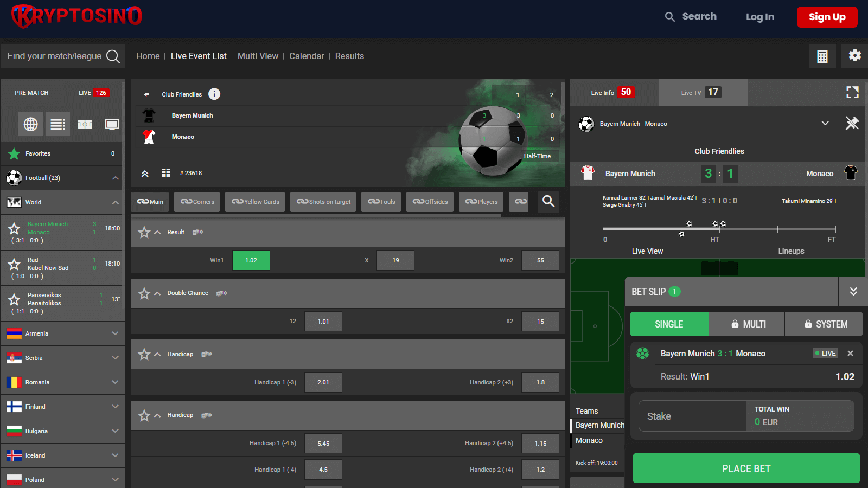Expand the Armenia leagues section
The image size is (868, 488).
(114, 333)
